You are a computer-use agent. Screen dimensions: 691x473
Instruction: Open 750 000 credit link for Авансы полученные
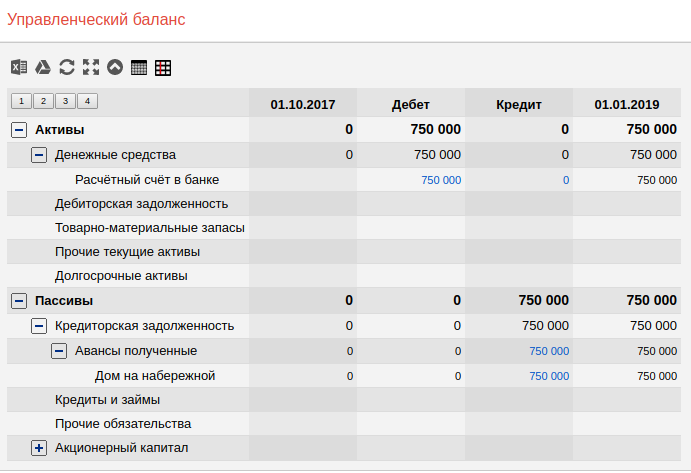(x=549, y=351)
